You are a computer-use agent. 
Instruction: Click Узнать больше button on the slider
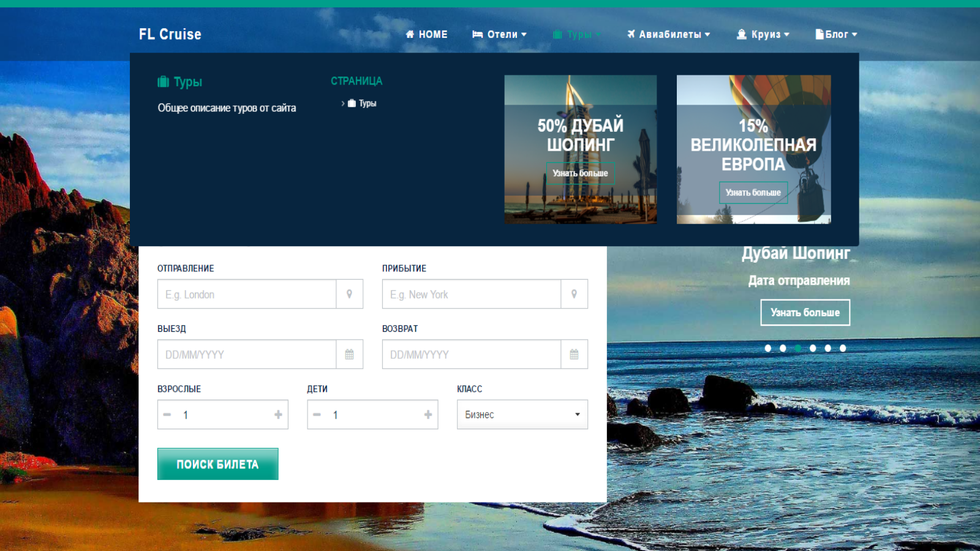(x=805, y=312)
